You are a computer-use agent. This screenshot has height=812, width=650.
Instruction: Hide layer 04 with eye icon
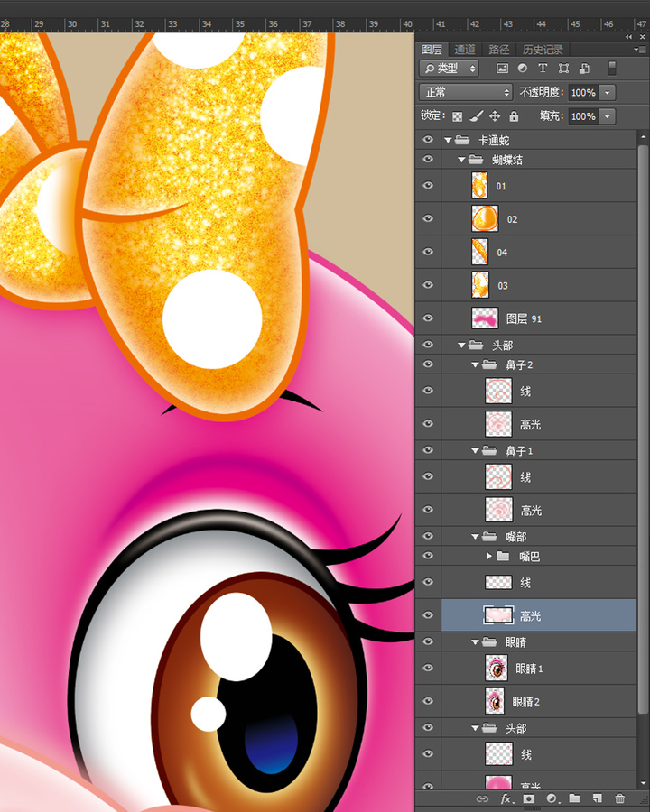coord(428,252)
